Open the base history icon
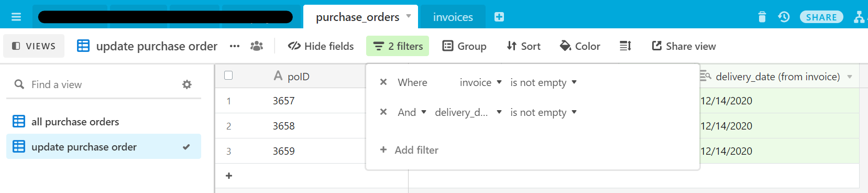This screenshot has height=193, width=868. [784, 17]
